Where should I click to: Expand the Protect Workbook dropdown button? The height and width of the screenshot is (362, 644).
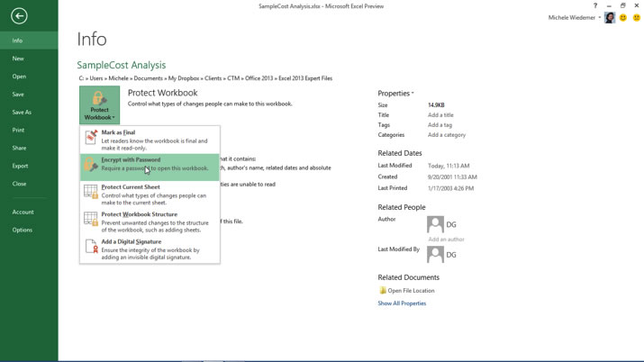point(99,105)
